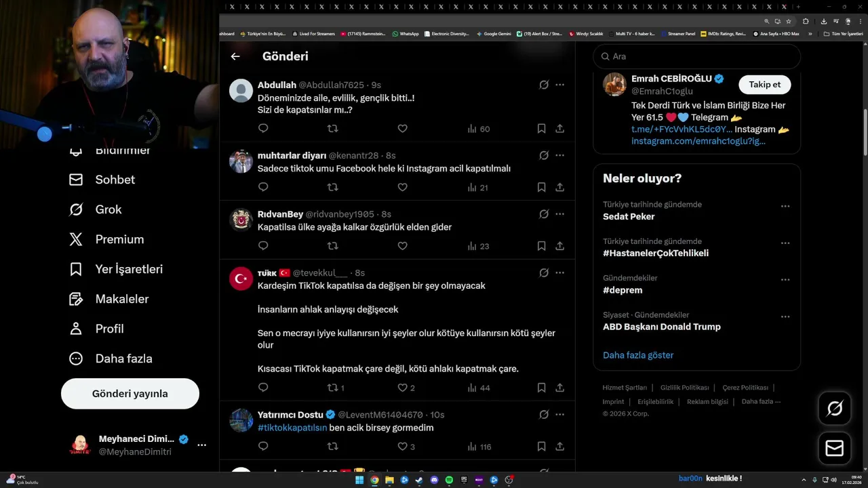Open Makaleler in the sidebar
Viewport: 868px width, 488px height.
[108, 299]
